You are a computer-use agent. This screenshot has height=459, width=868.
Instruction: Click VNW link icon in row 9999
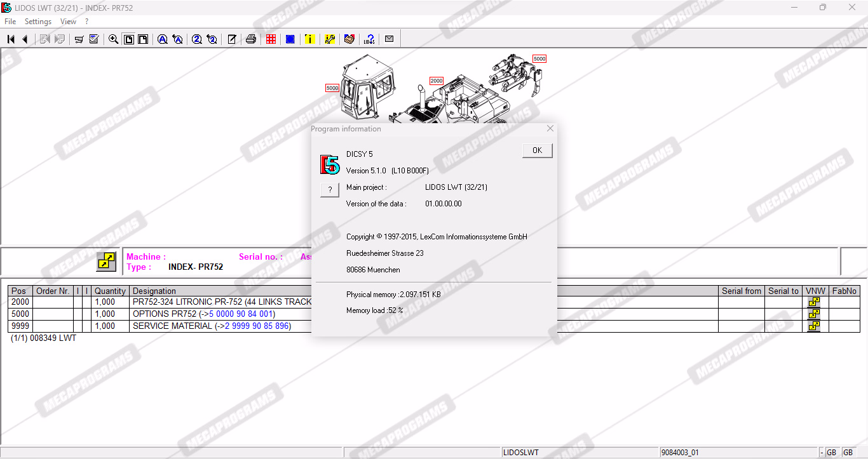(813, 326)
